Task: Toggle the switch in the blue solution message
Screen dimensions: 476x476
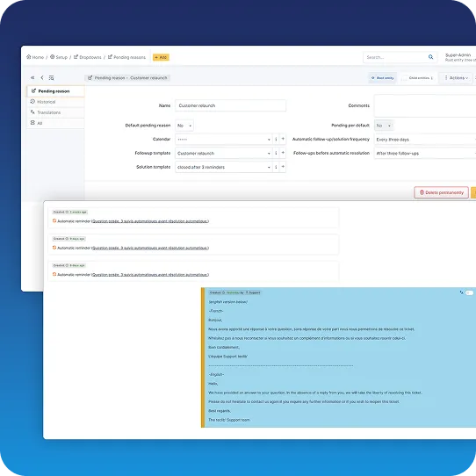Action: pos(469,292)
